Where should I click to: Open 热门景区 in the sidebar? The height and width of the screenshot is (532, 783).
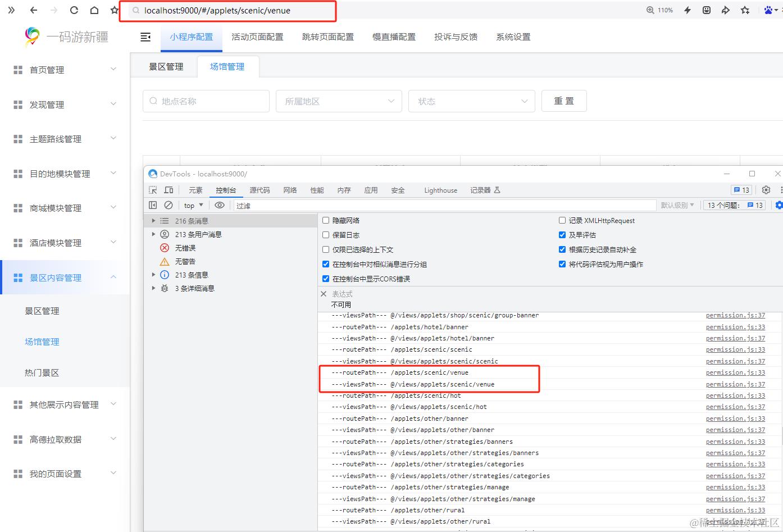click(x=42, y=372)
